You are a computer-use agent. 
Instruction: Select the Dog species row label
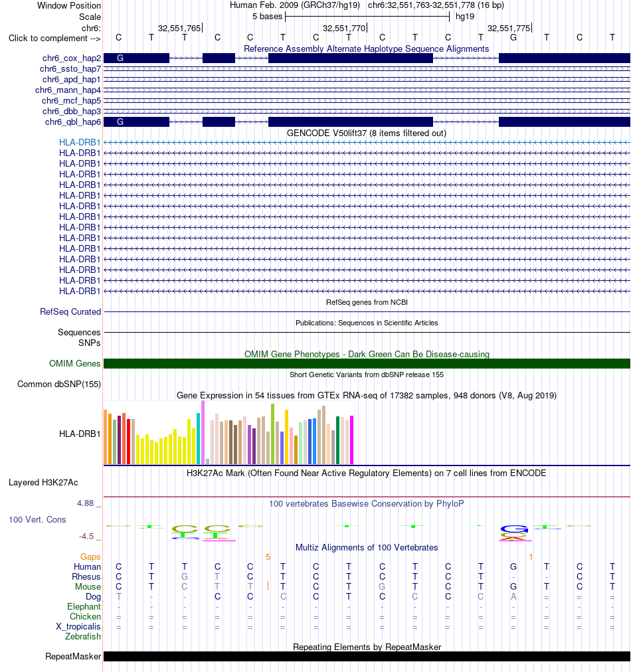click(93, 597)
